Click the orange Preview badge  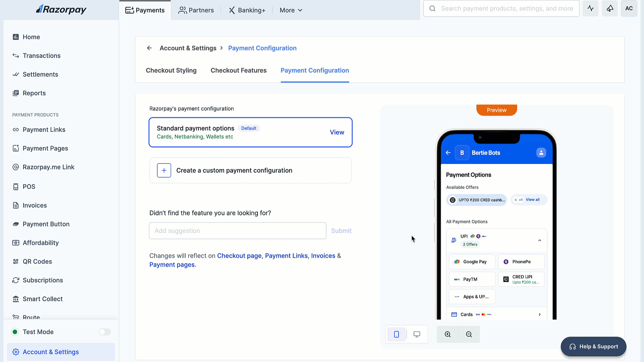pyautogui.click(x=496, y=110)
